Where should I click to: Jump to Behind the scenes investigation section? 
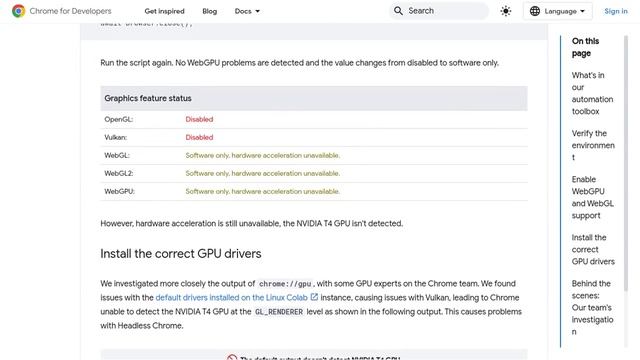tap(592, 307)
